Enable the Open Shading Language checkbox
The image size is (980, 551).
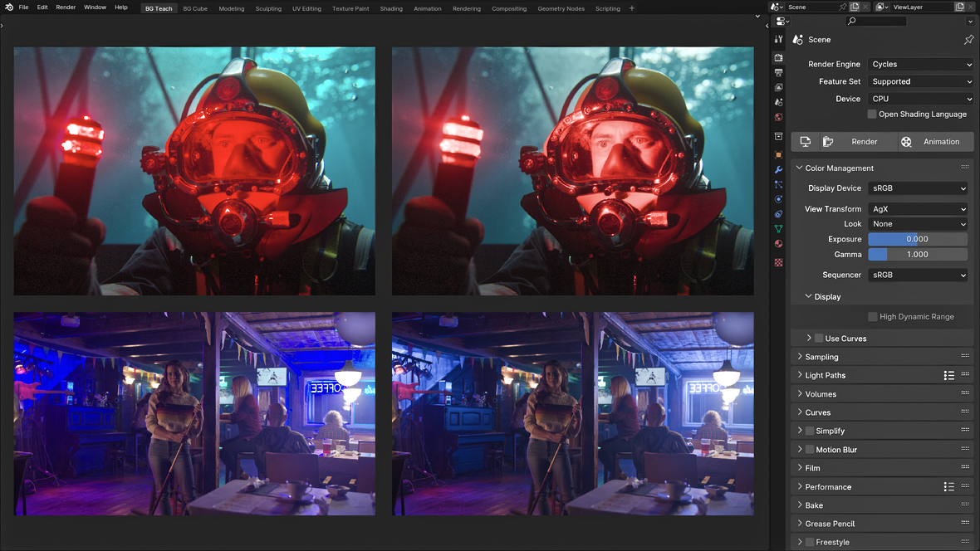coord(872,115)
